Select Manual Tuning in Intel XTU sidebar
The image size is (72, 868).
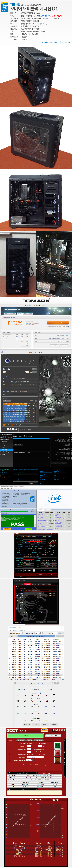click(x=5, y=439)
